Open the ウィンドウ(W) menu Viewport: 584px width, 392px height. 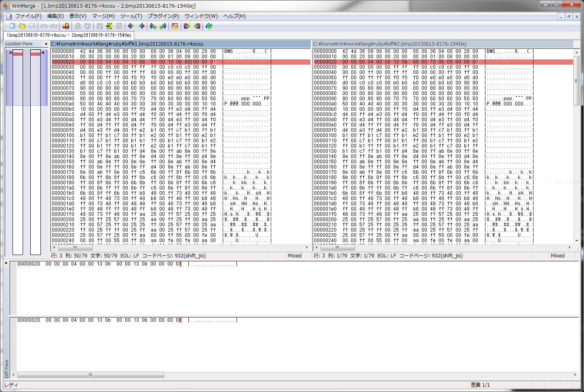coord(201,16)
